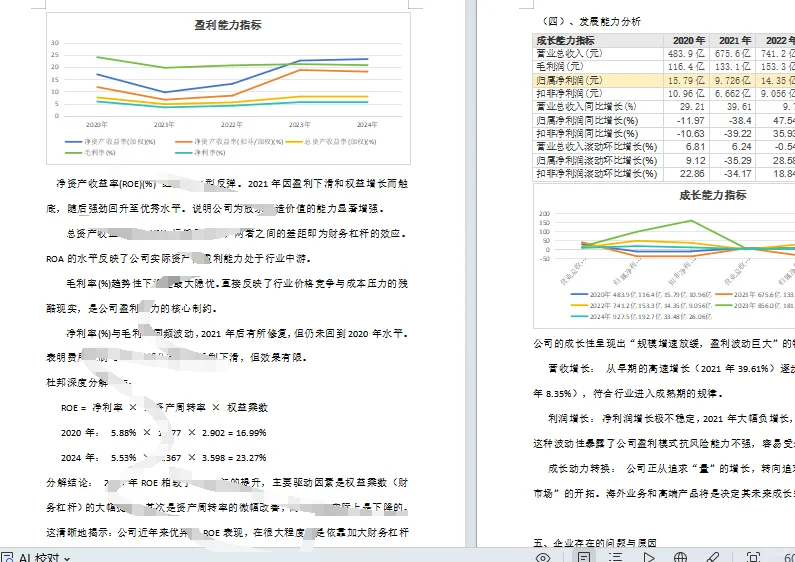795x562 pixels.
Task: Click row label 归属净利润滚动环比增长(%)
Action: pyautogui.click(x=598, y=161)
